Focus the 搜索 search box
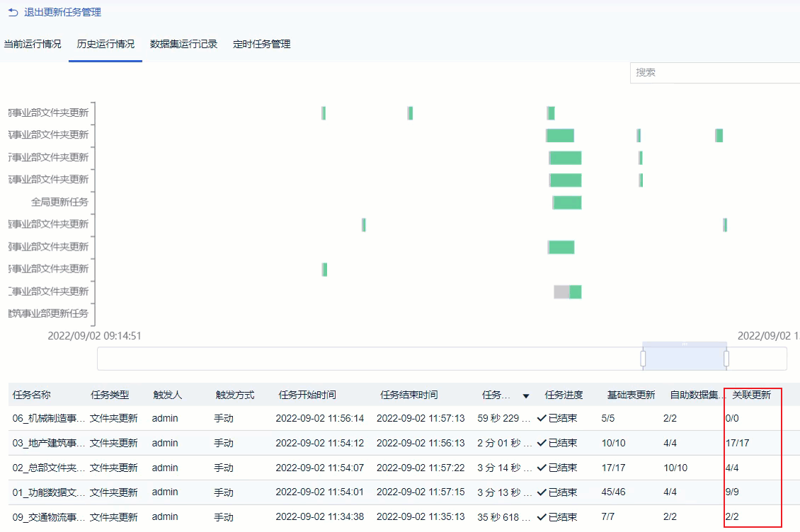The height and width of the screenshot is (532, 800). tap(715, 72)
